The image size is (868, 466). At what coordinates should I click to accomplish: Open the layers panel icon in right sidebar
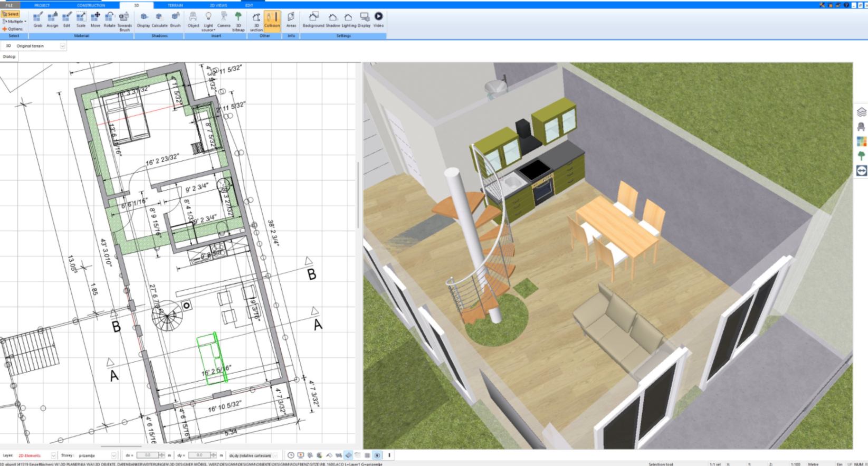click(862, 112)
